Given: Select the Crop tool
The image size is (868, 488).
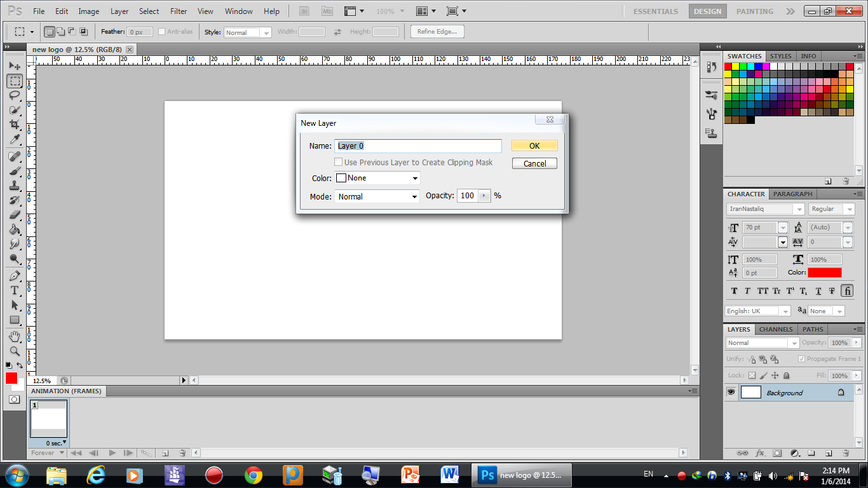Looking at the screenshot, I should (14, 125).
